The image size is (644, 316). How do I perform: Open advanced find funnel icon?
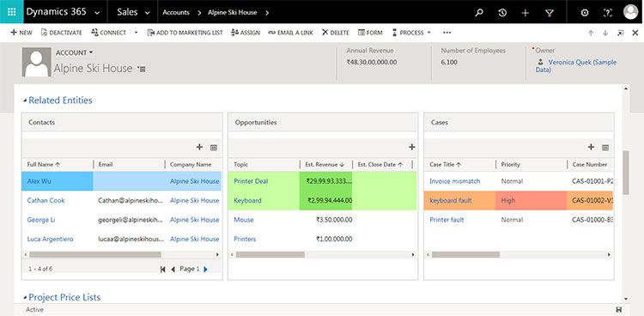(550, 13)
